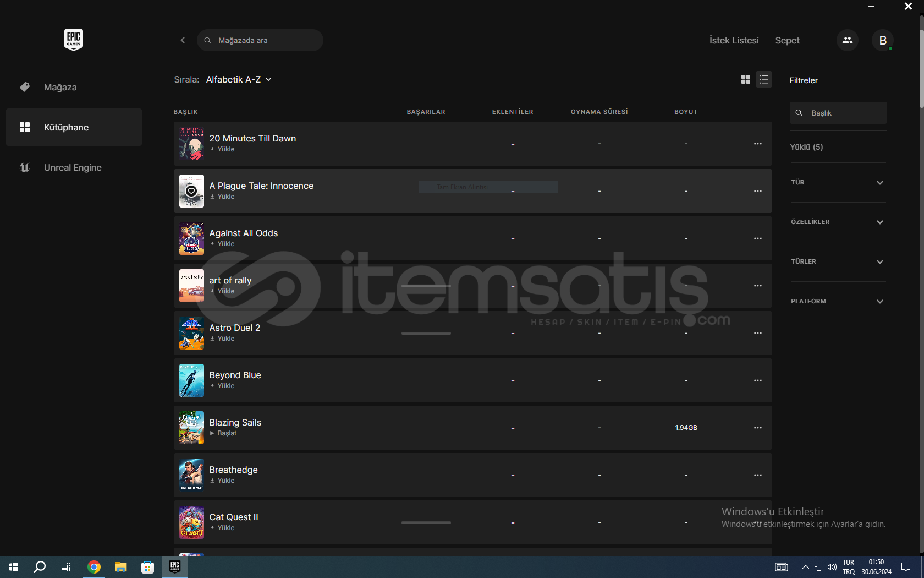This screenshot has width=924, height=578.
Task: Expand the ÖZELLİKLER filter
Action: tap(838, 222)
